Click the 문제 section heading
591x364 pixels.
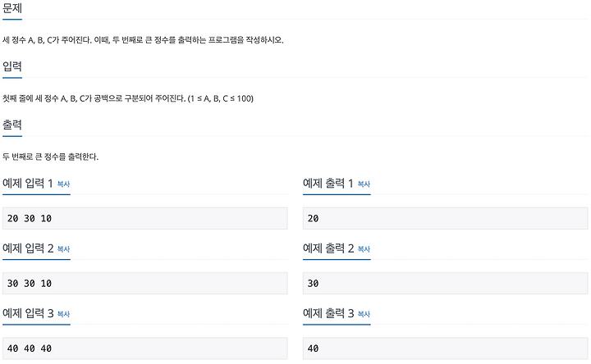pyautogui.click(x=12, y=8)
